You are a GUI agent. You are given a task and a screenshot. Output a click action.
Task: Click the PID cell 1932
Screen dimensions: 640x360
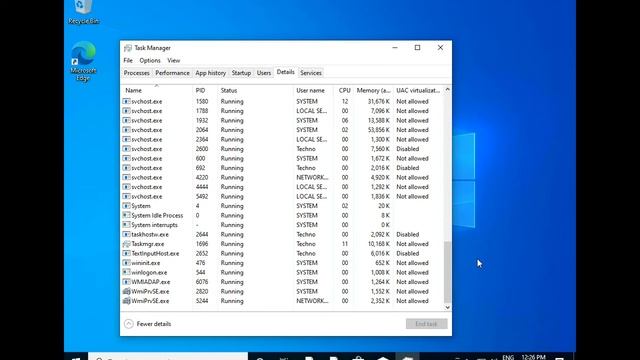click(x=202, y=120)
